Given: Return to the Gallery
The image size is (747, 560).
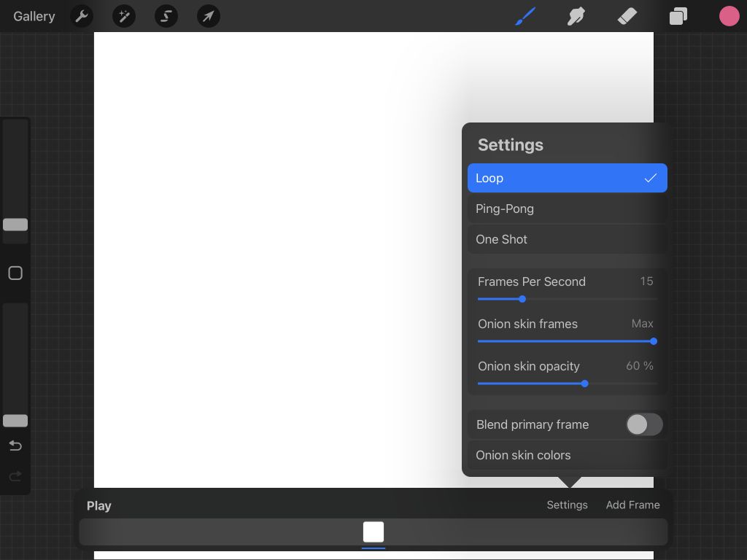Looking at the screenshot, I should tap(34, 16).
